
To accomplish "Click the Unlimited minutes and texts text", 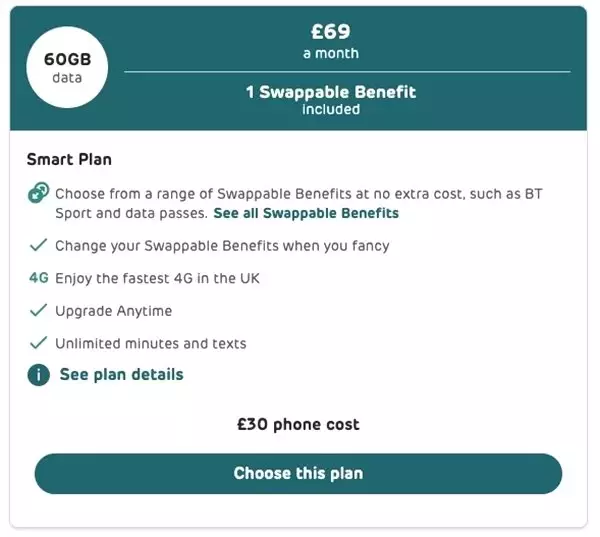I will click(150, 343).
